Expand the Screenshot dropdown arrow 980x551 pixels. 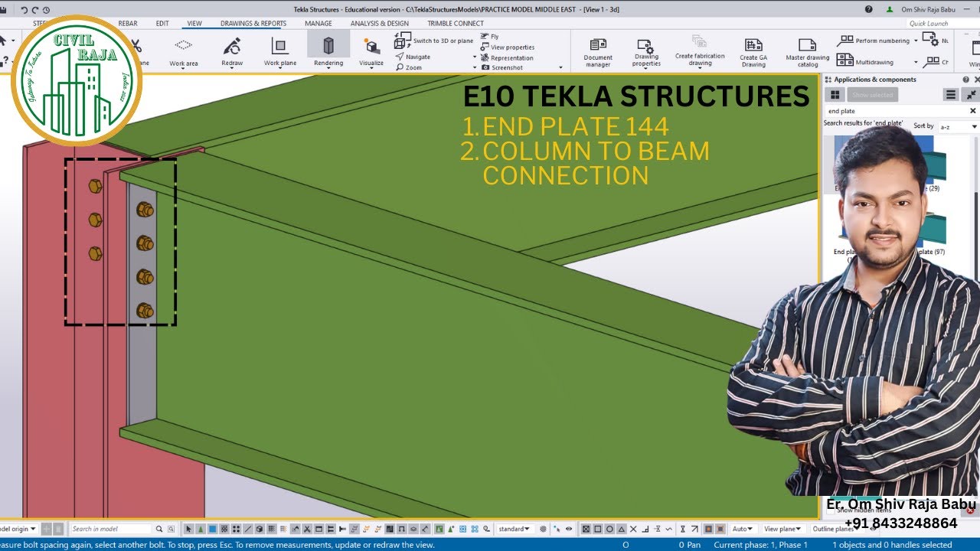pyautogui.click(x=560, y=68)
